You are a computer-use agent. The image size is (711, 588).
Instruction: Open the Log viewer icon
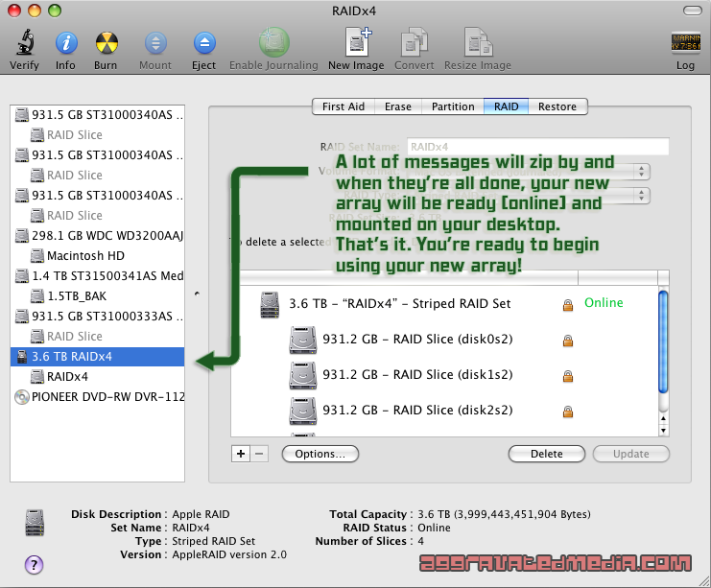686,42
